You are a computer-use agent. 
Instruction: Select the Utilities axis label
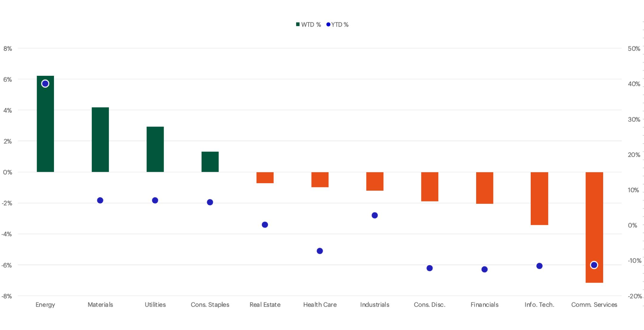155,305
